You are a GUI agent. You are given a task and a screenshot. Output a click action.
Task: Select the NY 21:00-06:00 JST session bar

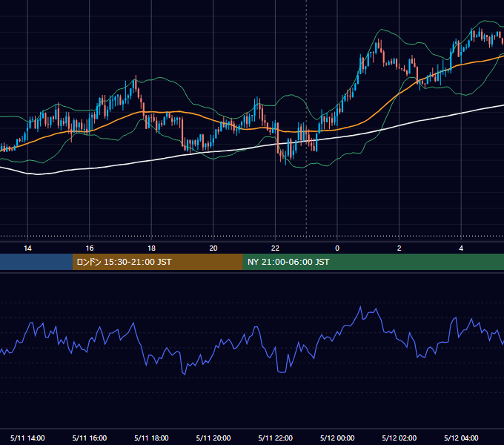373,262
